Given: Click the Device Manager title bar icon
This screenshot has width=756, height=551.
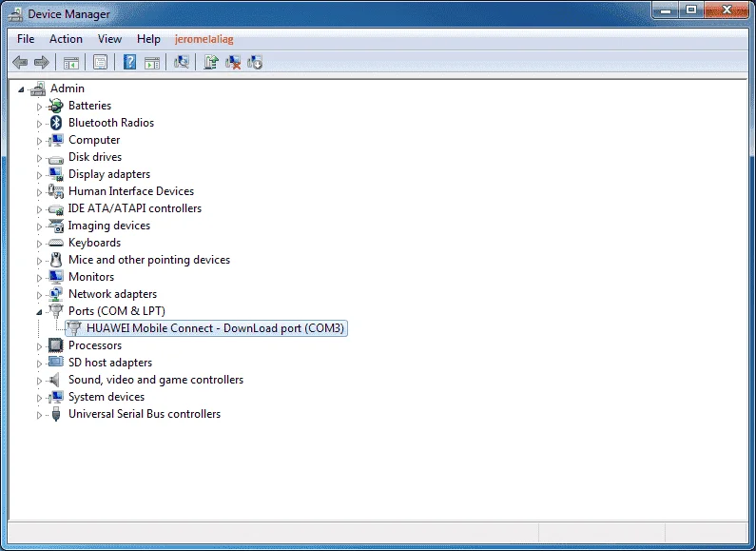Looking at the screenshot, I should pos(15,14).
